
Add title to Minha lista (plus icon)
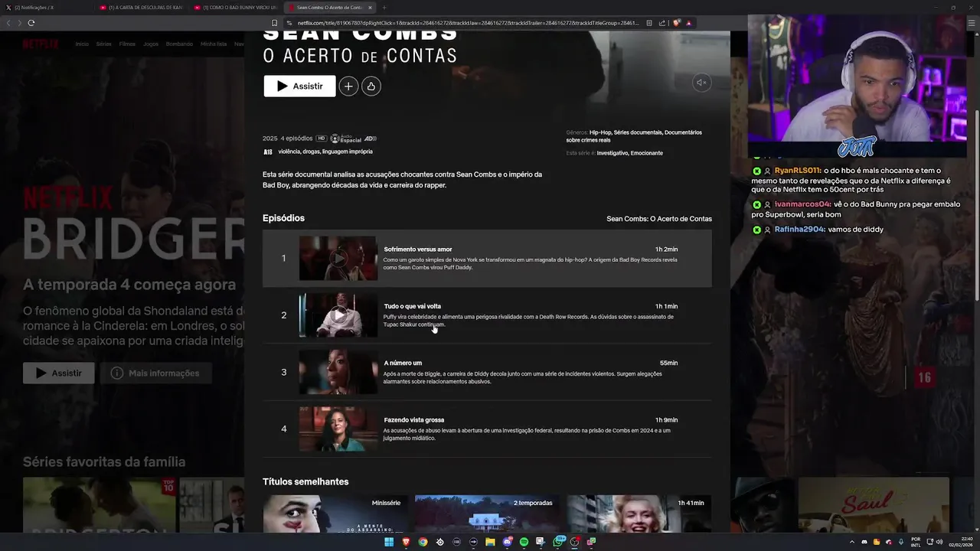click(x=348, y=86)
